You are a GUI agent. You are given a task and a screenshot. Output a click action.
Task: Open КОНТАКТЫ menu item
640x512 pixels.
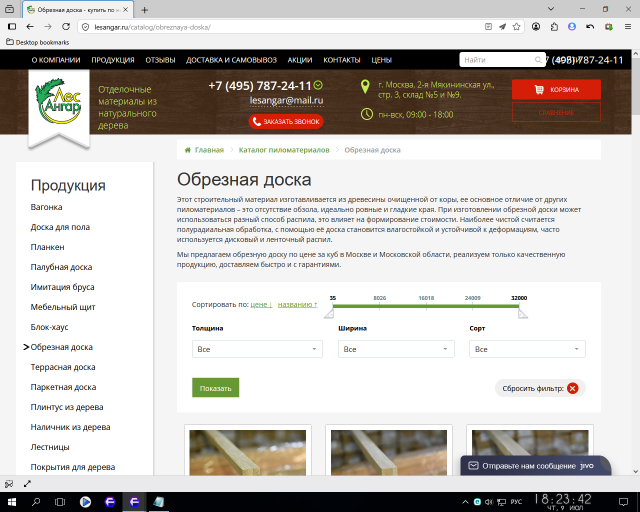(342, 60)
